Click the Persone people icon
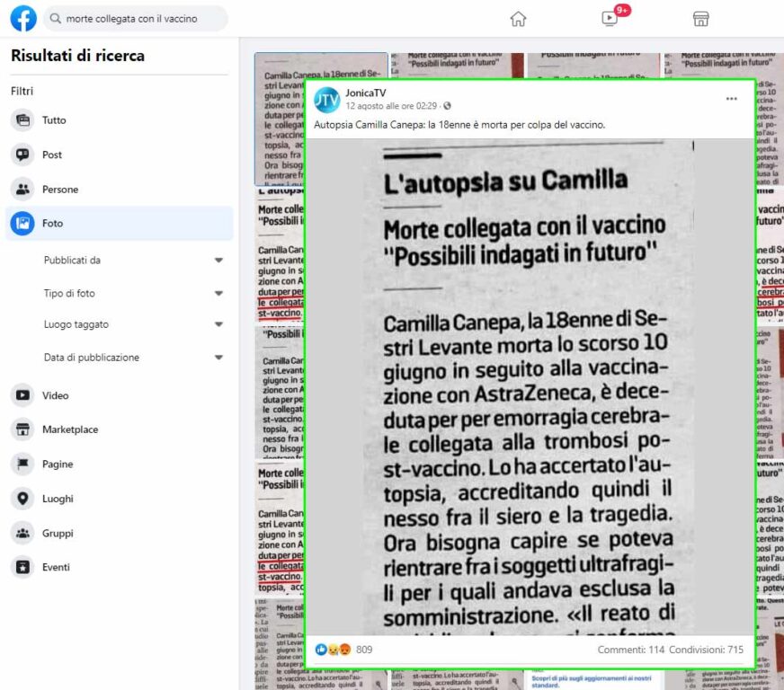784x690 pixels. pos(22,190)
